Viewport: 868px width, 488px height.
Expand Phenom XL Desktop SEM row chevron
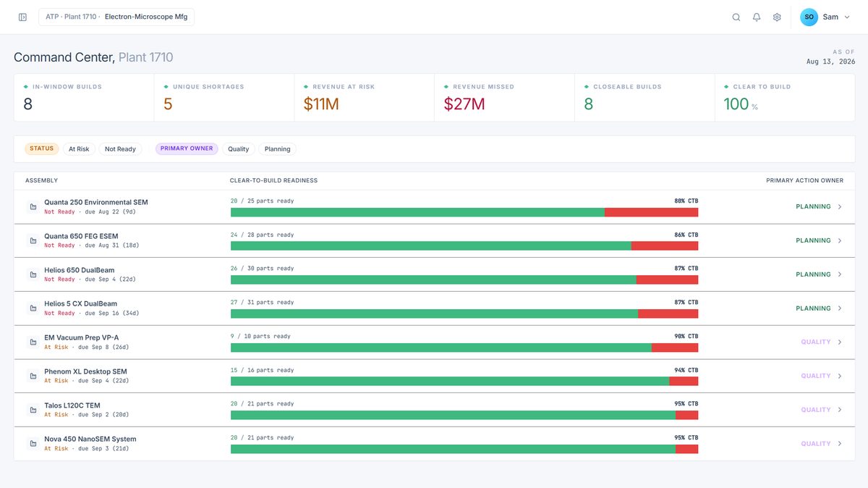pos(840,376)
